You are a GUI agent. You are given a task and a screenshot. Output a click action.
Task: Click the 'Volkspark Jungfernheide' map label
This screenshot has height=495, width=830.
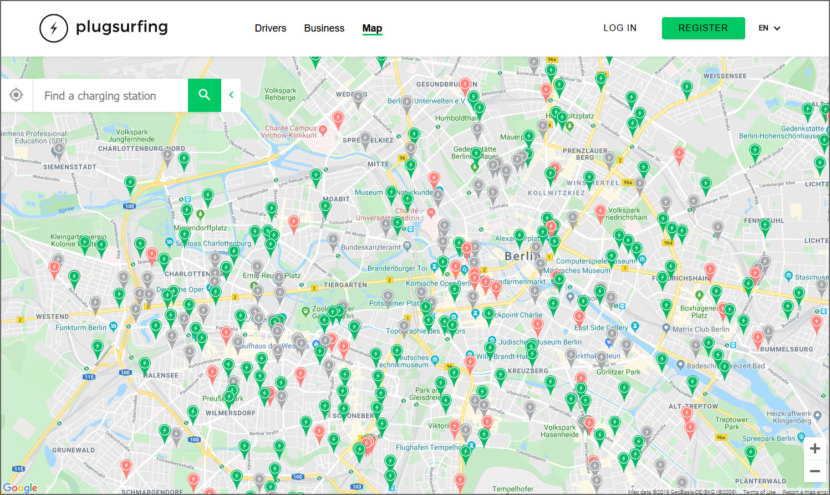pyautogui.click(x=131, y=135)
